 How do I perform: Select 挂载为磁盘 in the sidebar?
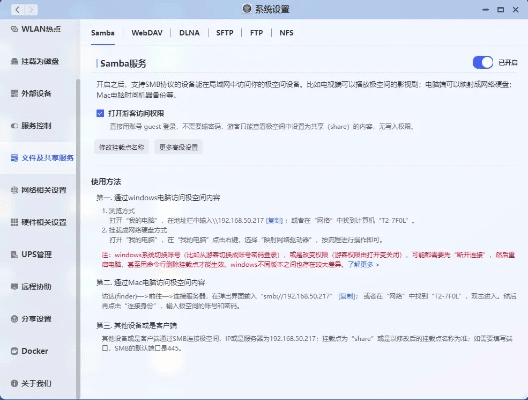40,61
